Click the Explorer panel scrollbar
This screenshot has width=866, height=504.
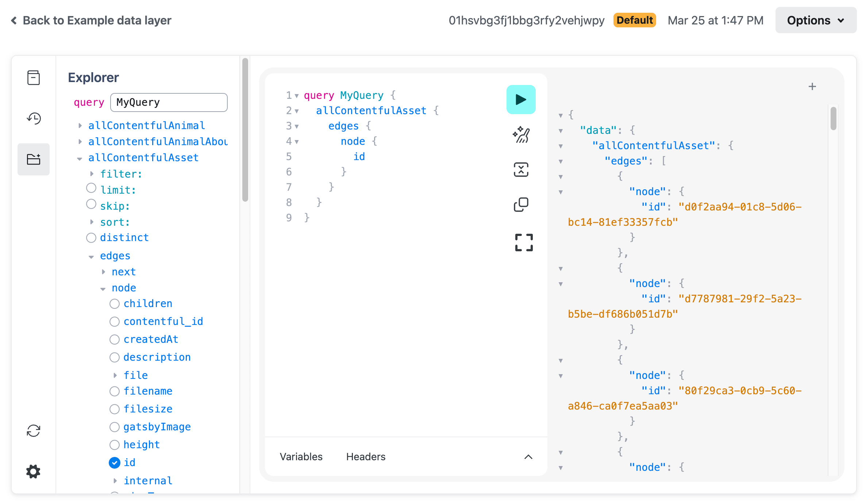coord(245,129)
